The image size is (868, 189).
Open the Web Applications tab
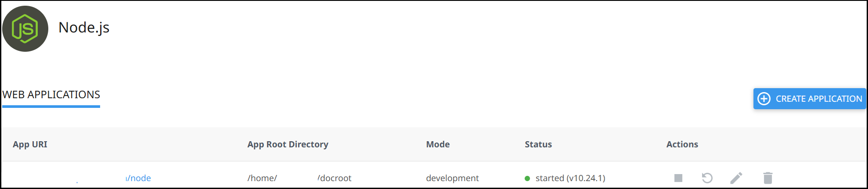pyautogui.click(x=51, y=95)
